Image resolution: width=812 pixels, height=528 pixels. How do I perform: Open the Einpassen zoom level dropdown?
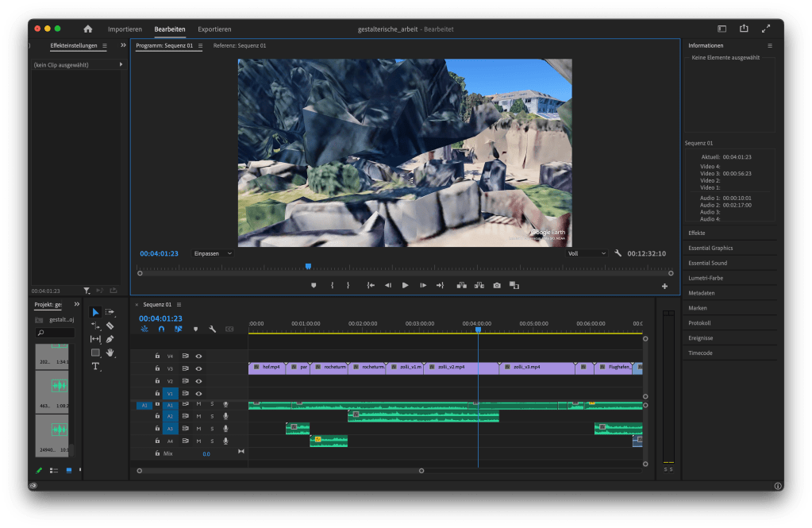point(213,253)
